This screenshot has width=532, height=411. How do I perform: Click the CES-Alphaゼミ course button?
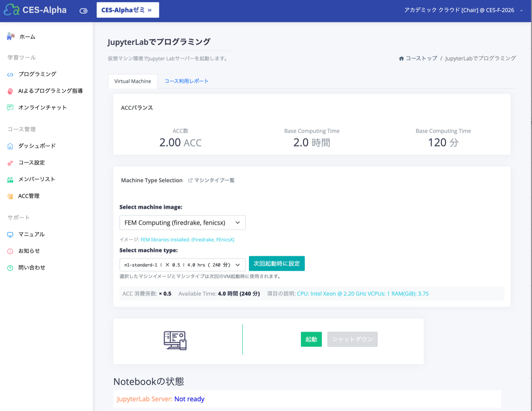click(128, 10)
